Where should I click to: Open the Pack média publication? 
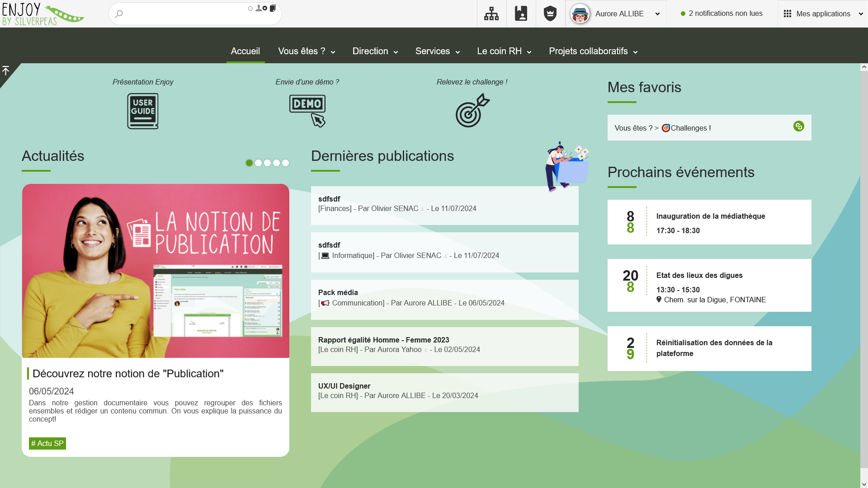click(x=338, y=292)
